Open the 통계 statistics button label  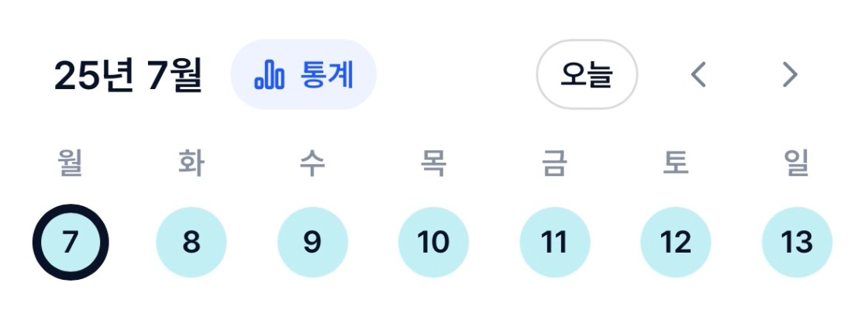pyautogui.click(x=326, y=74)
